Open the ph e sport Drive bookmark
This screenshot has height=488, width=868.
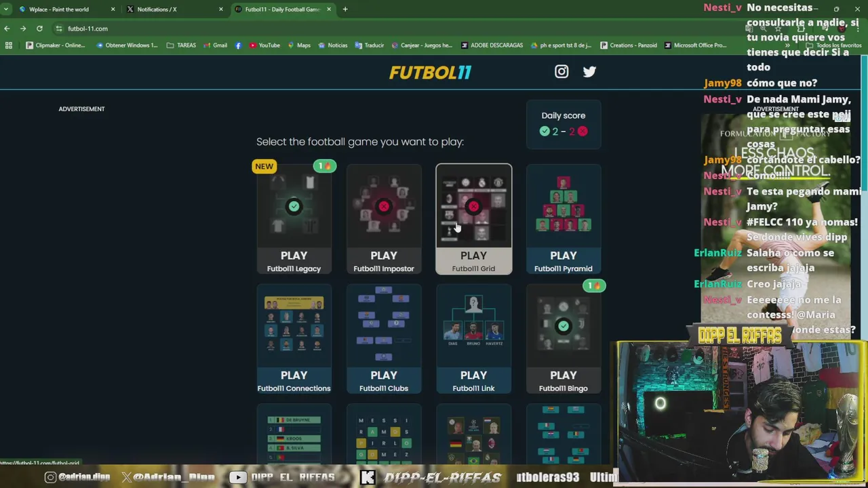[561, 45]
